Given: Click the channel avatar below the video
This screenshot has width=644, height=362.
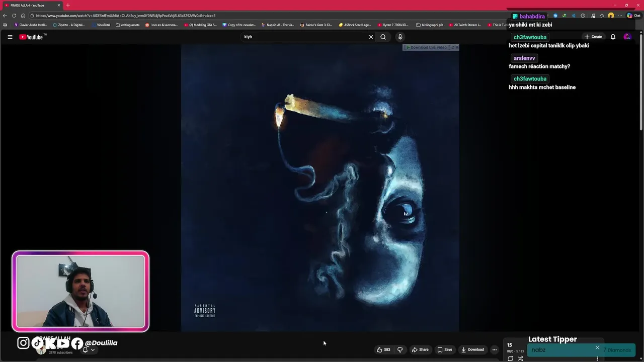Looking at the screenshot, I should [41, 350].
